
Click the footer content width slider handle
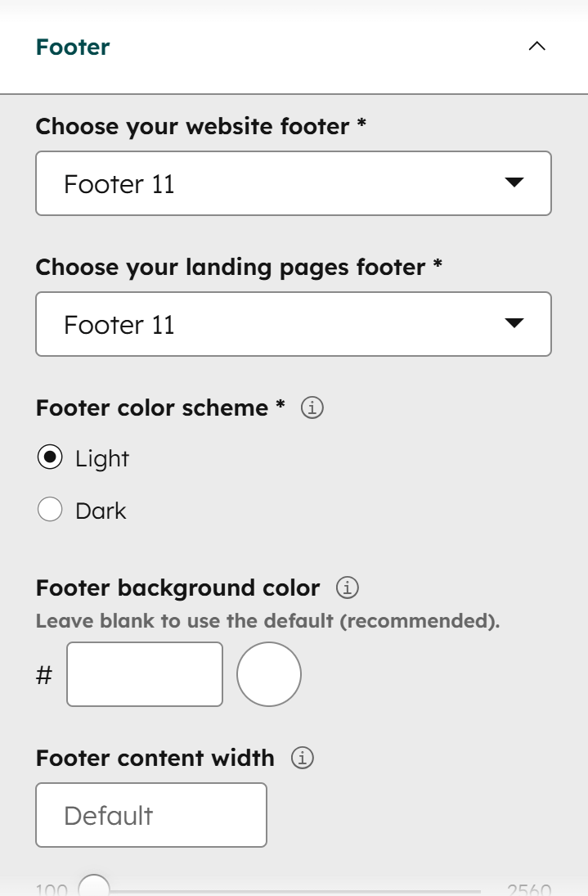pos(96,886)
